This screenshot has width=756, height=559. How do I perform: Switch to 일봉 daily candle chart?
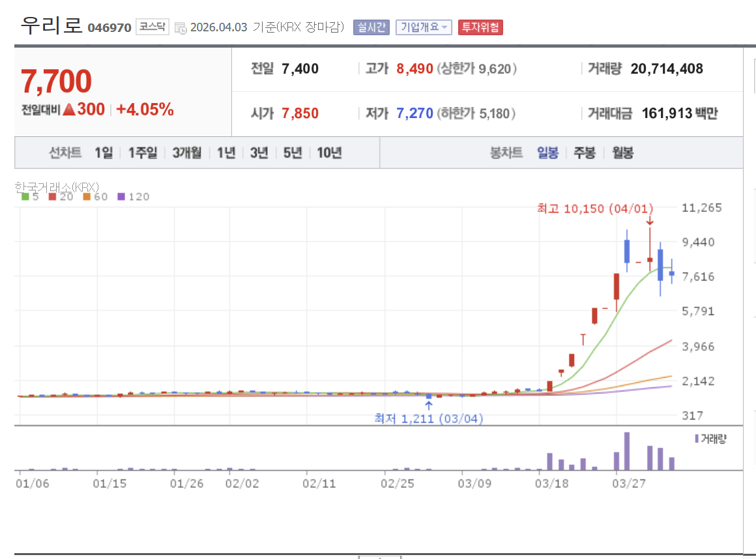pos(547,153)
